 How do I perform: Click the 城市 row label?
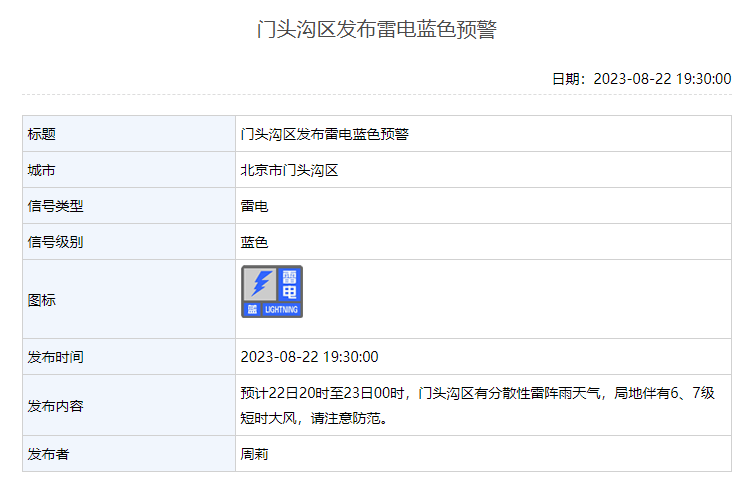pyautogui.click(x=41, y=170)
